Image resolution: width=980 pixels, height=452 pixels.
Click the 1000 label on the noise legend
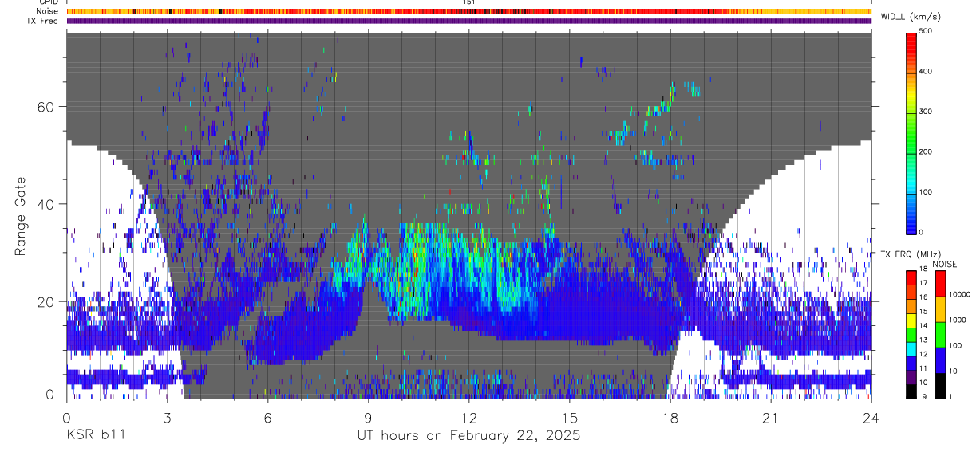tap(958, 320)
